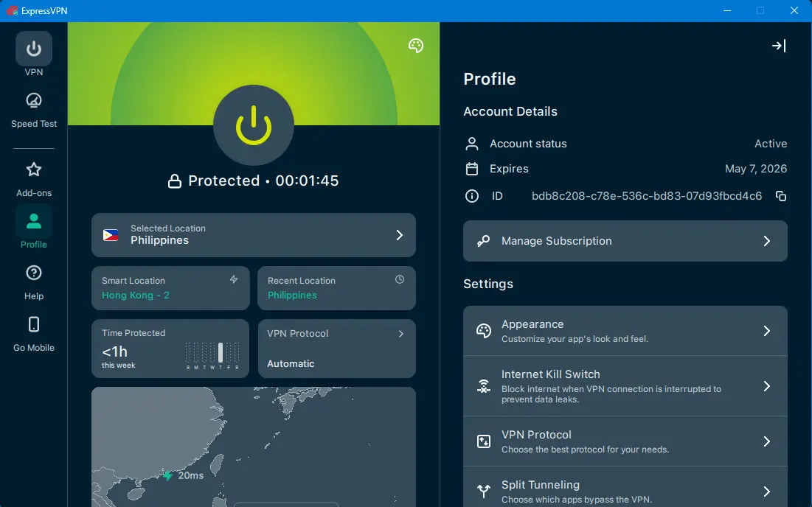
Task: Click the lock icon beside Protected
Action: coord(175,181)
